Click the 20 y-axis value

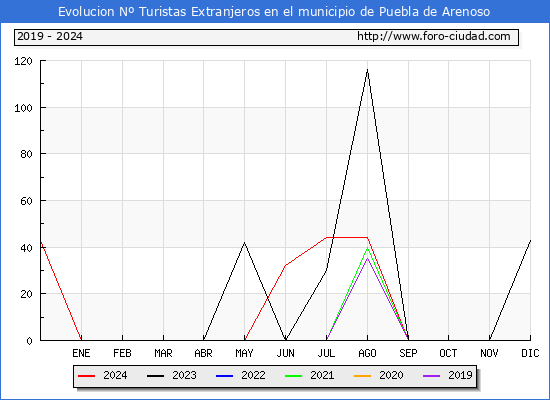pyautogui.click(x=26, y=294)
